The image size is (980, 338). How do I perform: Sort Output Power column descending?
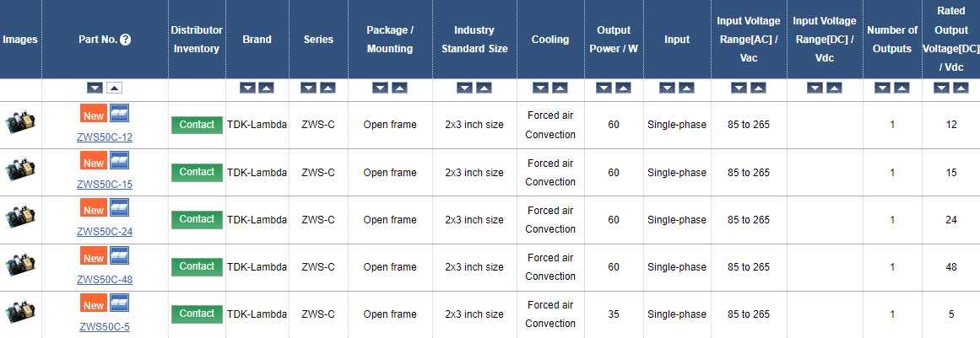pyautogui.click(x=604, y=88)
